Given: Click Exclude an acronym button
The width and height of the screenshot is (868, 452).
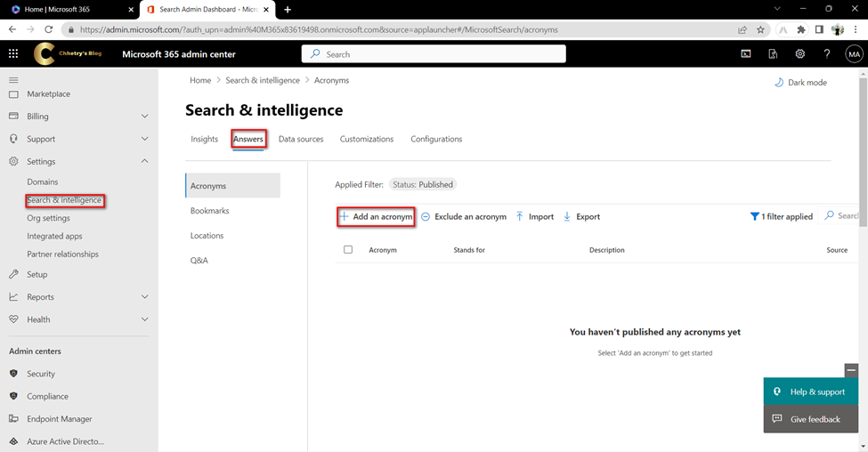Looking at the screenshot, I should 464,216.
